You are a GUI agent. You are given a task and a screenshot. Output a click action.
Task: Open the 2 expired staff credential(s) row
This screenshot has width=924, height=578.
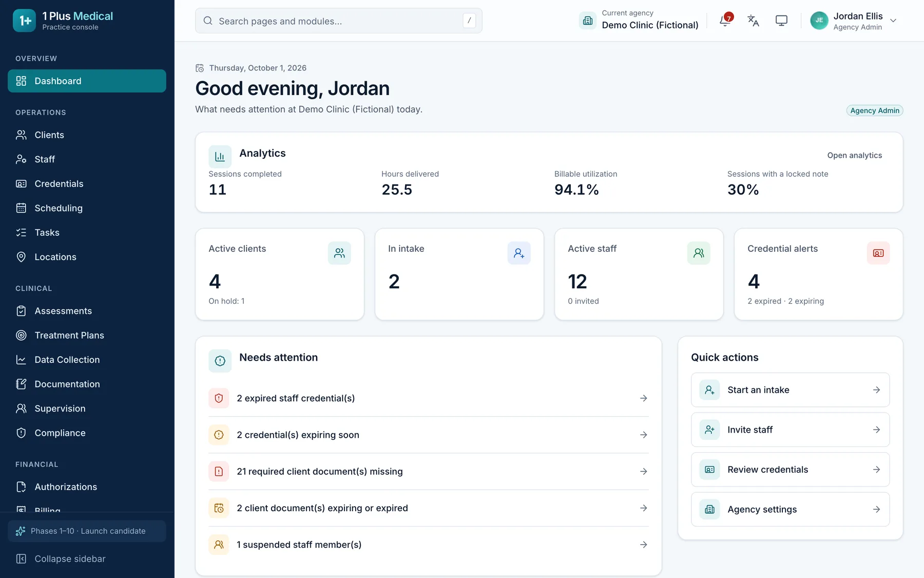pyautogui.click(x=429, y=398)
